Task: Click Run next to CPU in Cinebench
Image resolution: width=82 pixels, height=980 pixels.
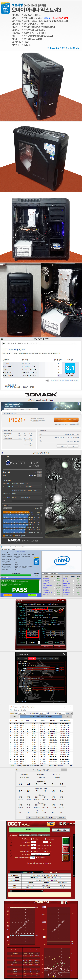Action: tap(40, 475)
